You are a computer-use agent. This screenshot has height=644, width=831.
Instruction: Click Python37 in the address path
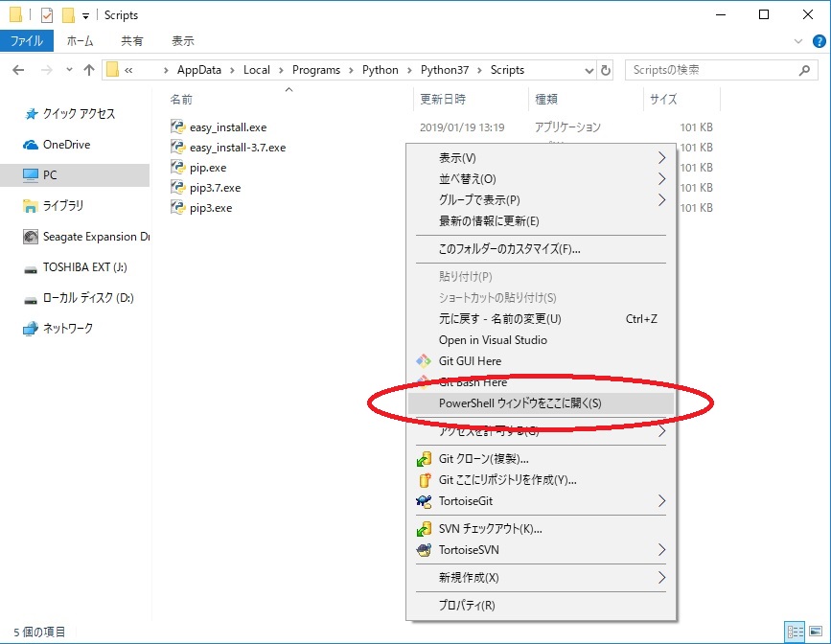[444, 70]
